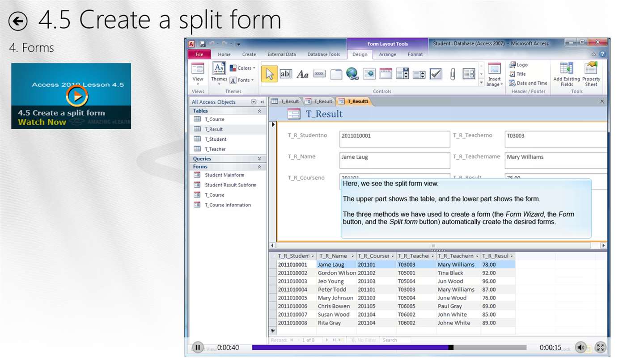This screenshot has width=644, height=362.
Task: Mute the video volume
Action: click(x=580, y=347)
